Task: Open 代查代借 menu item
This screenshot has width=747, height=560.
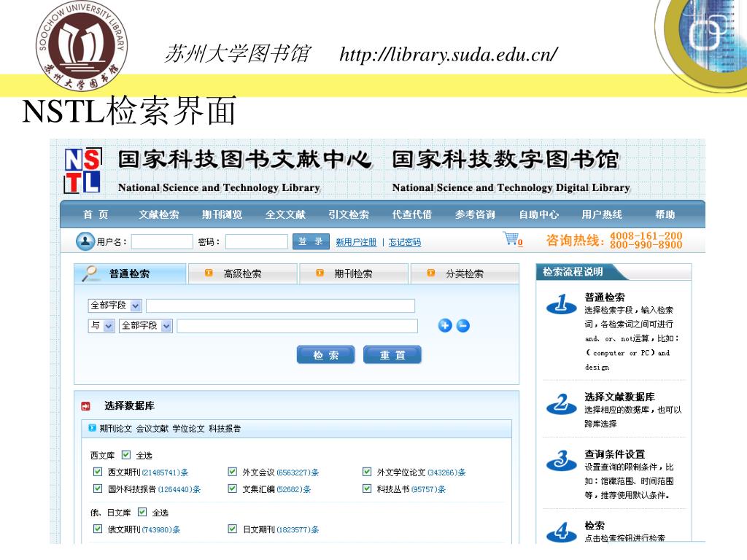Action: point(411,214)
